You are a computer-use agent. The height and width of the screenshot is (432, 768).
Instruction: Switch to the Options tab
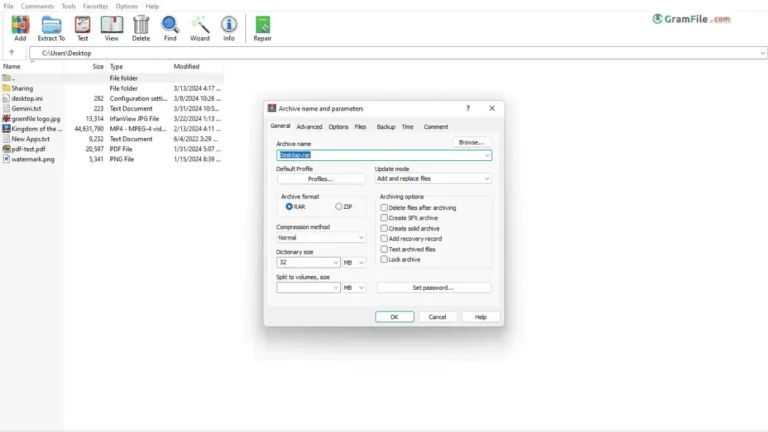point(338,127)
